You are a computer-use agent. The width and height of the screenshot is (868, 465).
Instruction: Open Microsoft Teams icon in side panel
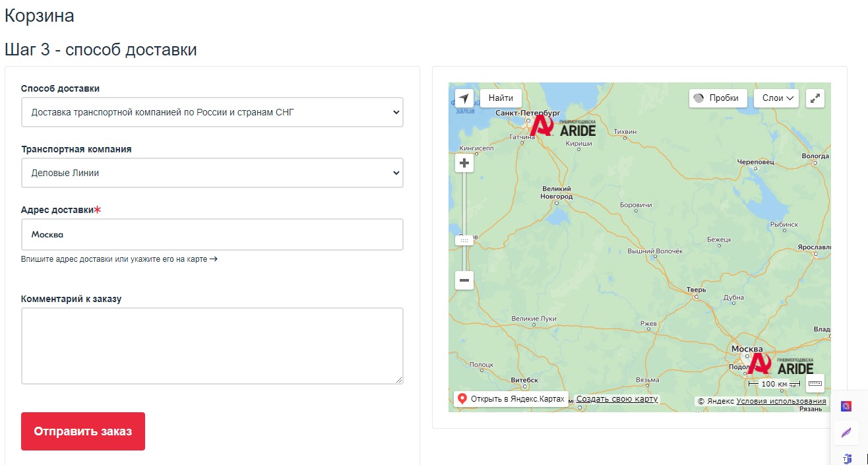846,458
